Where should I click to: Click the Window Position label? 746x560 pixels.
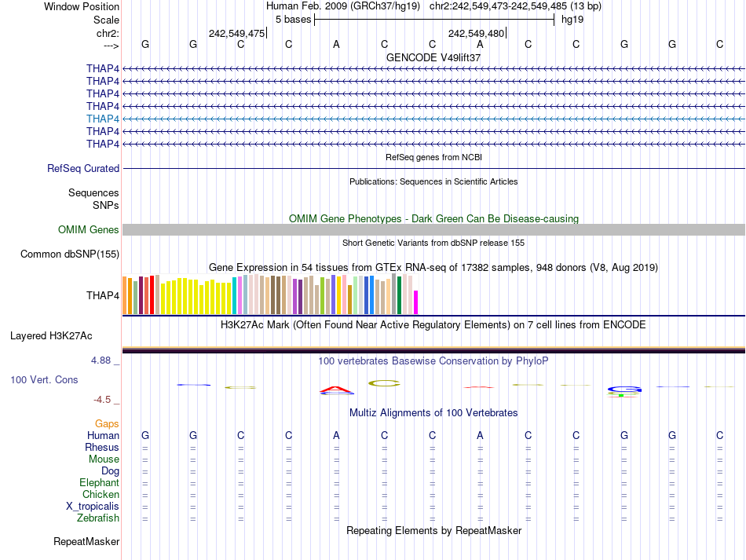[x=82, y=6]
